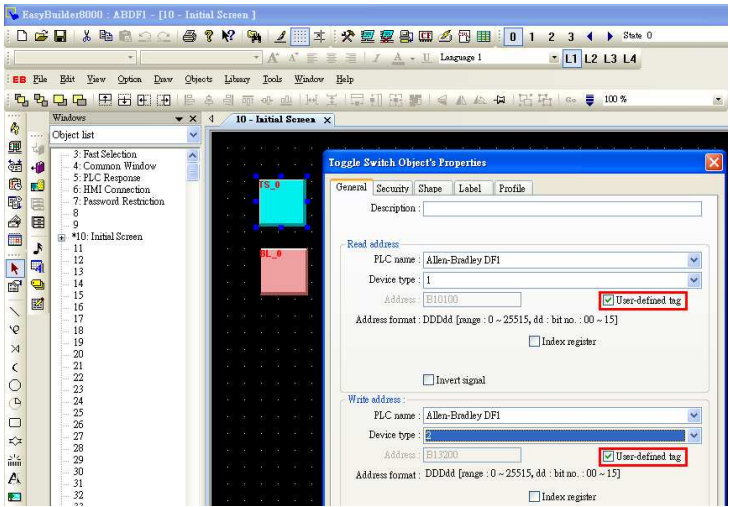The width and height of the screenshot is (730, 507).
Task: Click the Open file folder icon
Action: [x=41, y=36]
